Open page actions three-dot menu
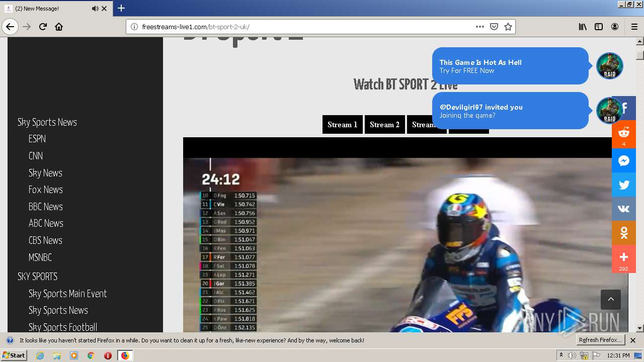The image size is (644, 362). coord(479,27)
